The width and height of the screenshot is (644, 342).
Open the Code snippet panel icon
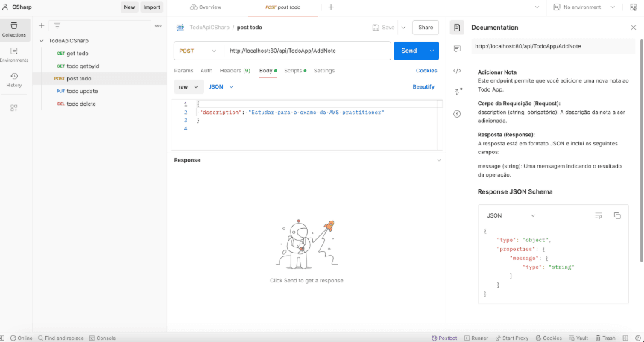point(457,71)
